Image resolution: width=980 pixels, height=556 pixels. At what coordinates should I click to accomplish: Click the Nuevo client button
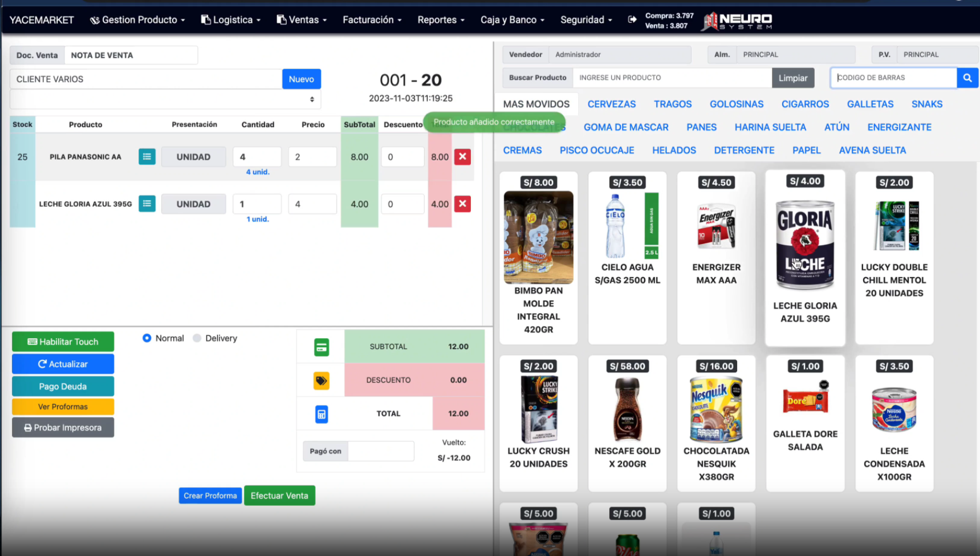[x=302, y=79]
